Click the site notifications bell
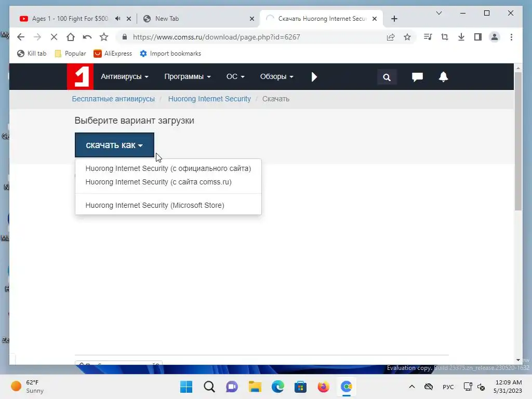532x399 pixels. click(x=444, y=77)
